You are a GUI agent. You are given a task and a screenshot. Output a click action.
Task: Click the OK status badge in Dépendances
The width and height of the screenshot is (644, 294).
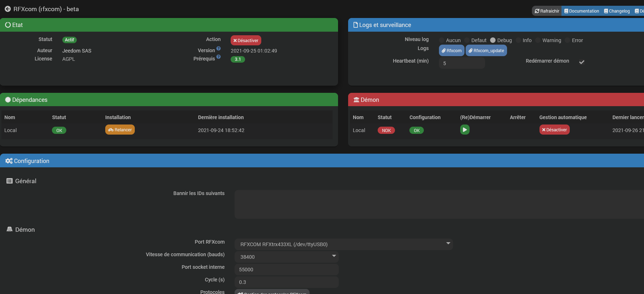[59, 130]
